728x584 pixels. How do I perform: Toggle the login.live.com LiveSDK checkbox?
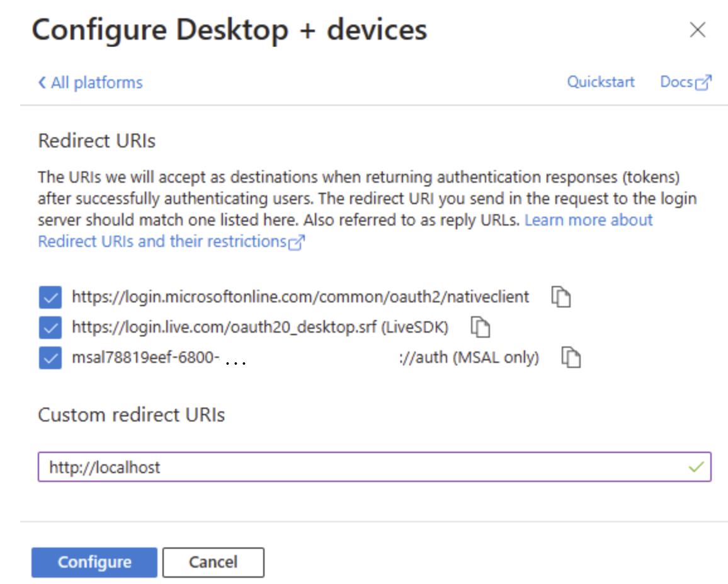[x=50, y=328]
